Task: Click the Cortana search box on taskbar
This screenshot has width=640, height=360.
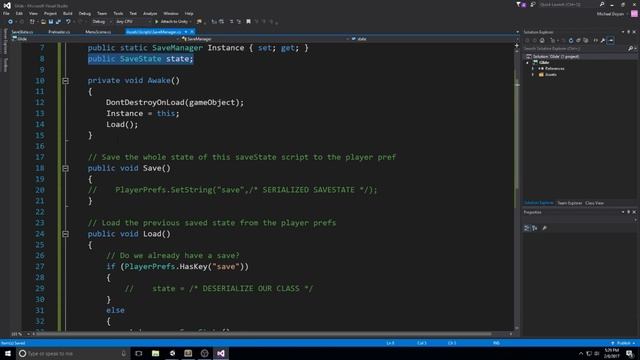Action: click(73, 353)
